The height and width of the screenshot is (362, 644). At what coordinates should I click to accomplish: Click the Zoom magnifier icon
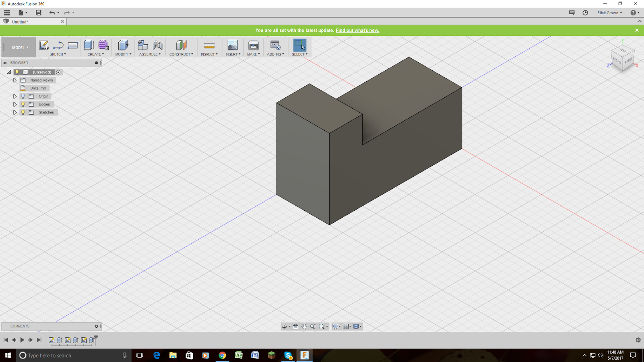pyautogui.click(x=313, y=327)
